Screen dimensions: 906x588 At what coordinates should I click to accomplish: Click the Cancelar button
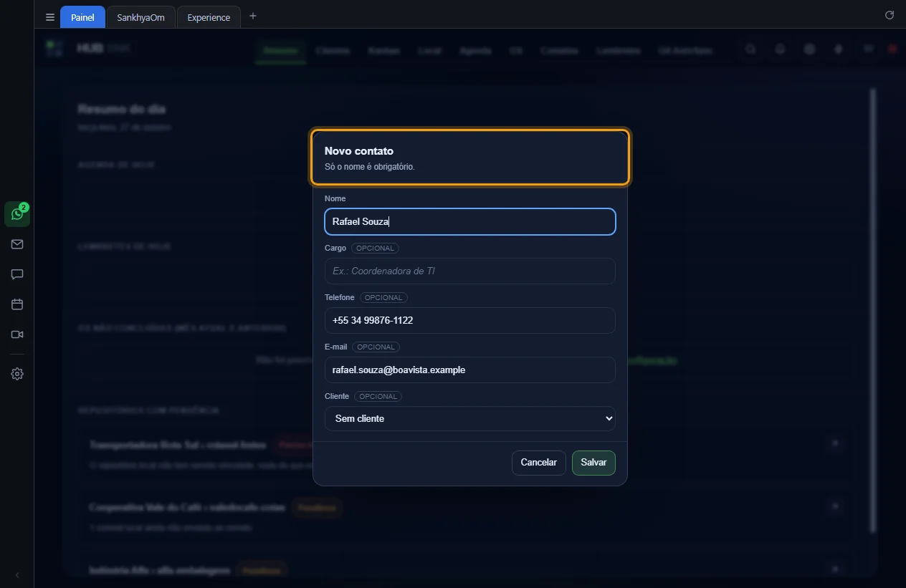coord(539,463)
